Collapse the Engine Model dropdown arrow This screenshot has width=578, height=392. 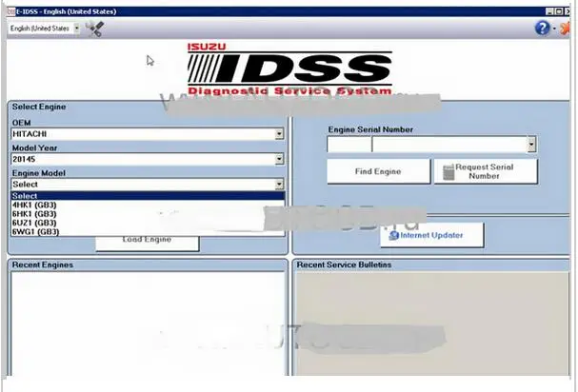(279, 184)
